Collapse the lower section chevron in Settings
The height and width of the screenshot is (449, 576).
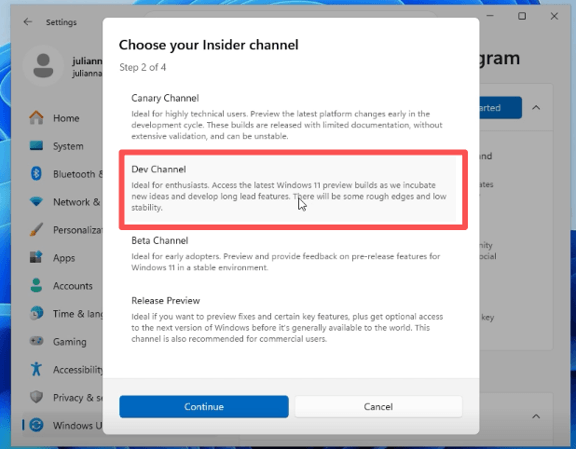point(536,416)
